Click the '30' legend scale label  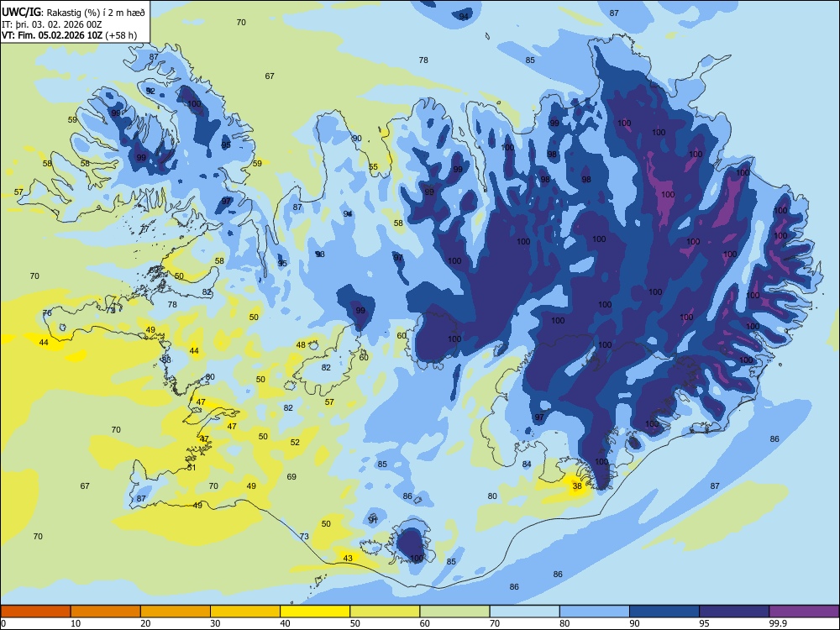[x=215, y=623]
